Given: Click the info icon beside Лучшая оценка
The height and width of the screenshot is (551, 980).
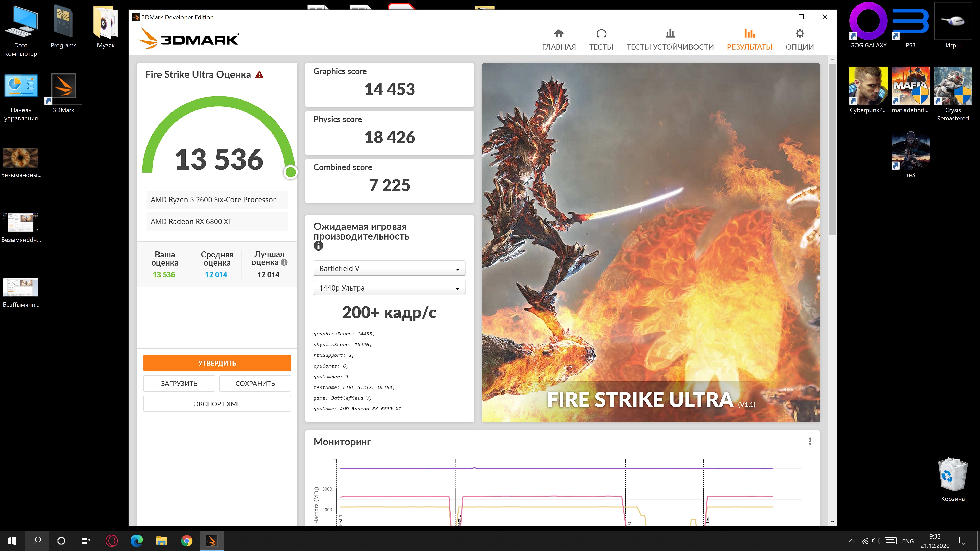Looking at the screenshot, I should [x=284, y=262].
